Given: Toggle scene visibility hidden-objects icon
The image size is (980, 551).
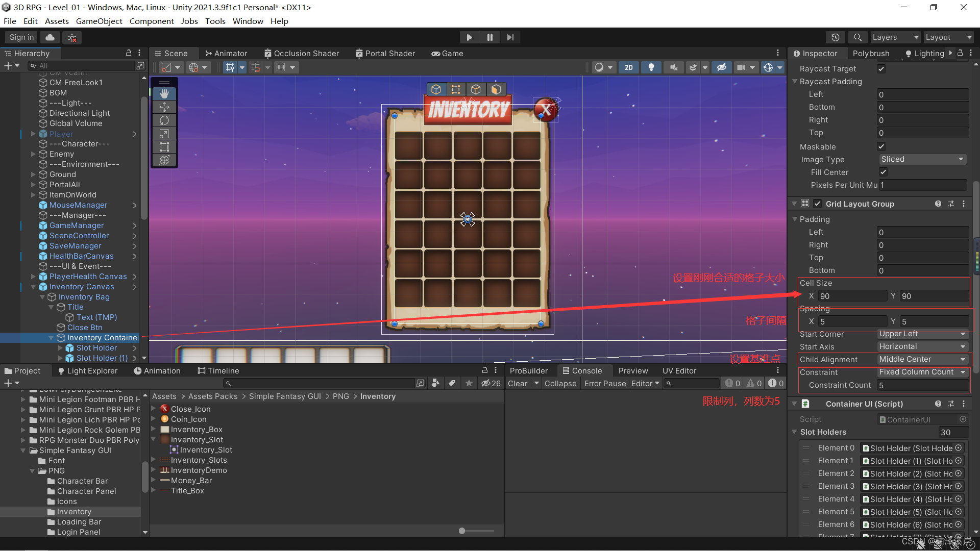Looking at the screenshot, I should coord(721,67).
